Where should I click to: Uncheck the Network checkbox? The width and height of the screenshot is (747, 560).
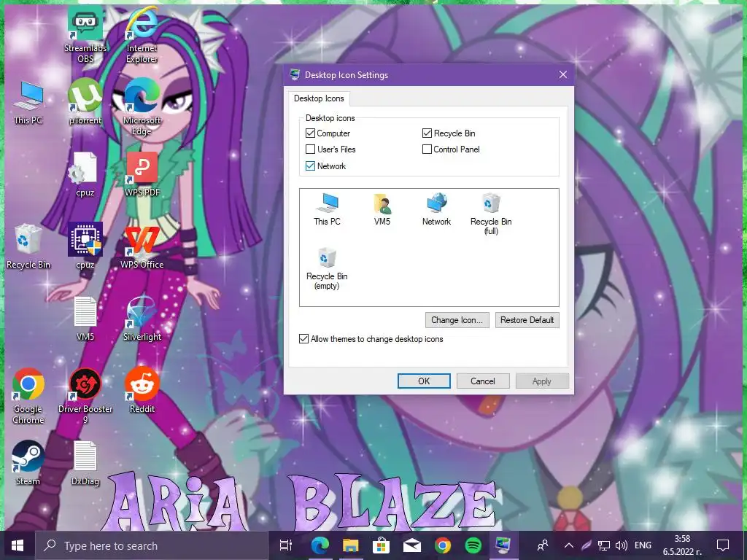(x=310, y=166)
